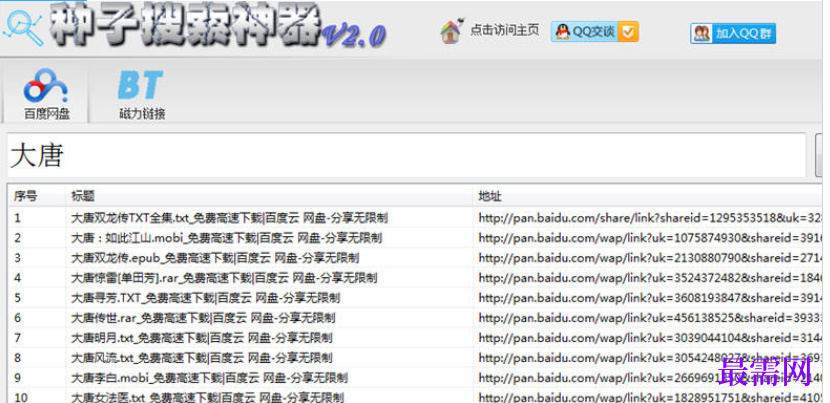Click the 标题 column header
The image size is (830, 403).
click(x=269, y=196)
